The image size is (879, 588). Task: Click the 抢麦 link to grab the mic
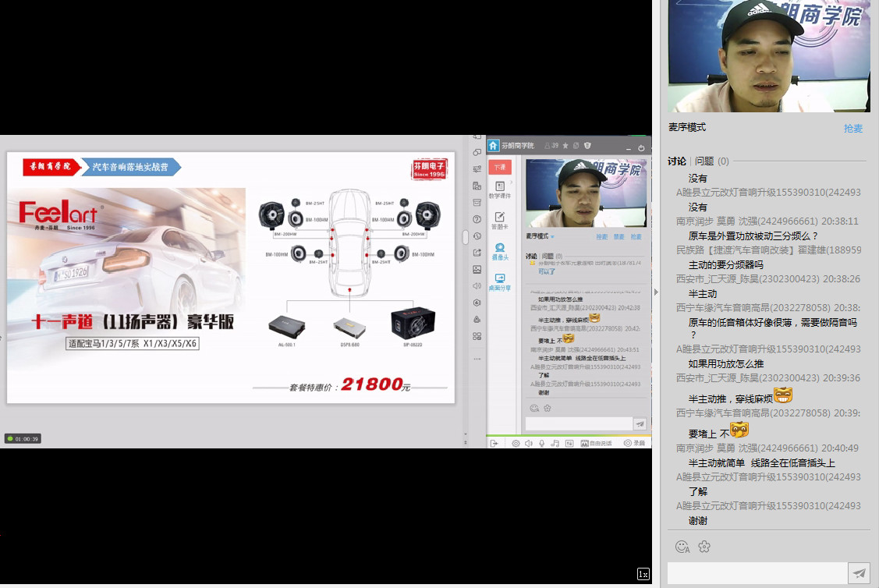[853, 129]
